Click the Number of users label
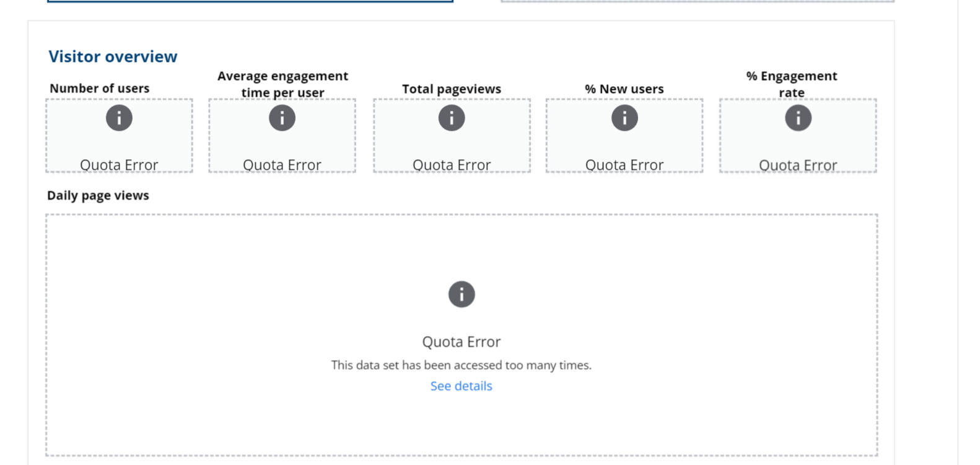 tap(99, 89)
